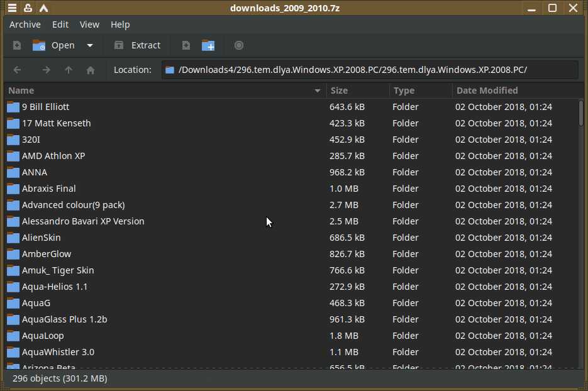
Task: Click the 272.9 kB size cell
Action: pos(347,287)
